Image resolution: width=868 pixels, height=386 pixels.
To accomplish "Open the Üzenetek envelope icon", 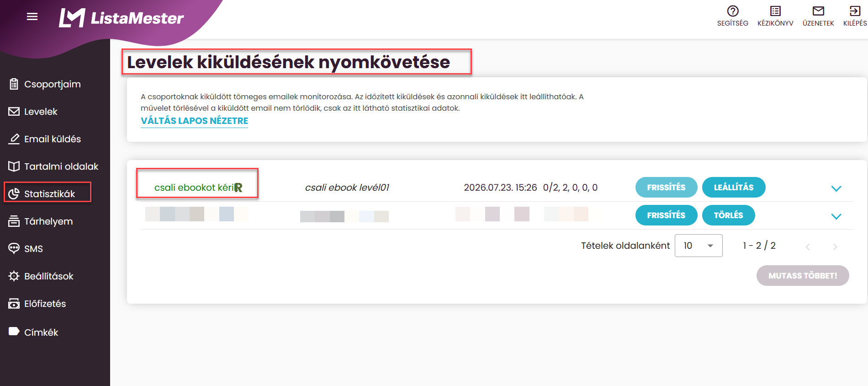I will tap(818, 11).
